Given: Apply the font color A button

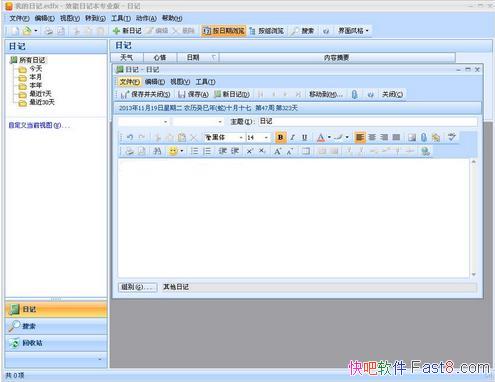Looking at the screenshot, I should (321, 137).
